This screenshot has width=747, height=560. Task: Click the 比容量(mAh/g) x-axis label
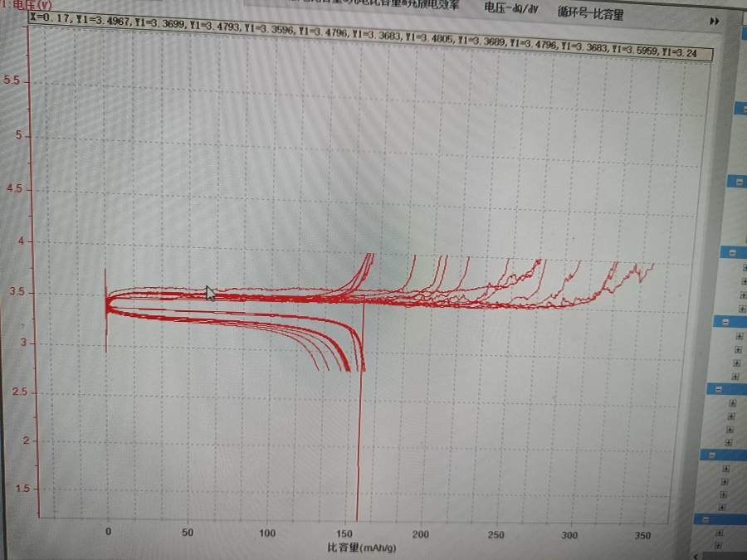point(361,548)
